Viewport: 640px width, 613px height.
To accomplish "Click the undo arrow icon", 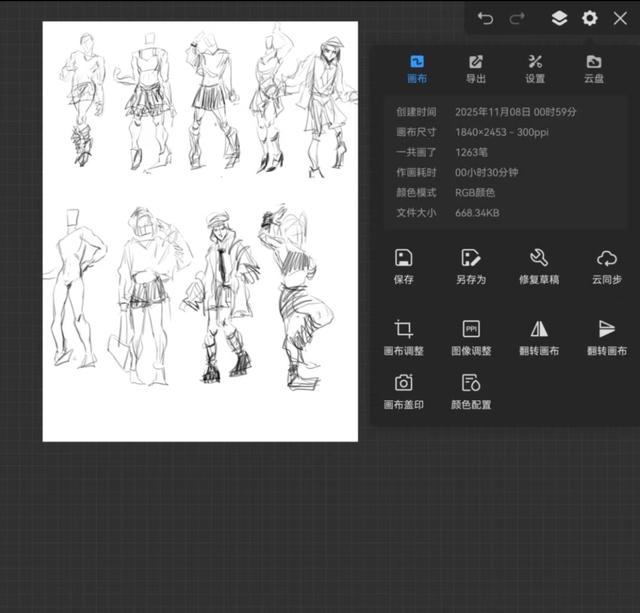I will [485, 18].
